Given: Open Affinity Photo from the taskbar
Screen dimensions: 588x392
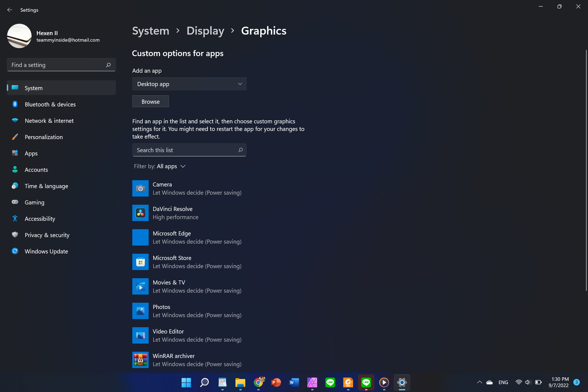Looking at the screenshot, I should point(312,382).
